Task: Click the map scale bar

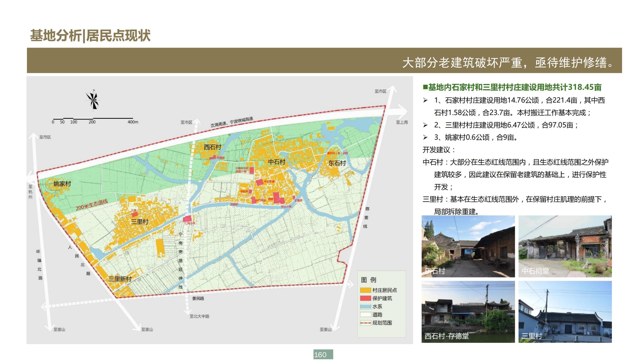Action: coord(93,118)
